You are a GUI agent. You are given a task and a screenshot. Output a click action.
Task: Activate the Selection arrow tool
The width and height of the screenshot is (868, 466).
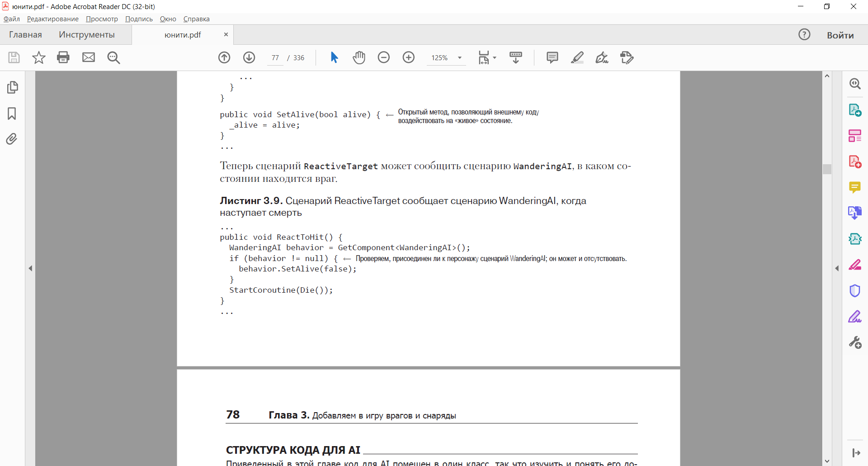334,57
